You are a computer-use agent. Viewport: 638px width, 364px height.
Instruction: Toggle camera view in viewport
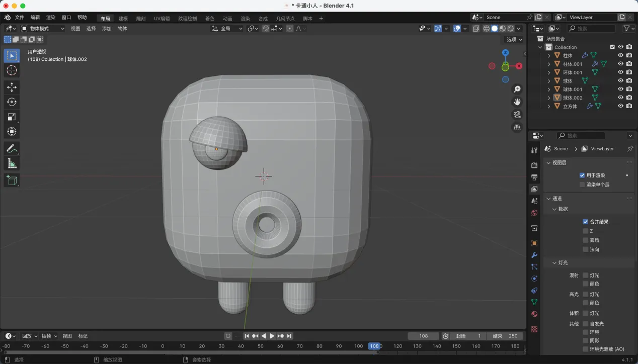point(517,115)
